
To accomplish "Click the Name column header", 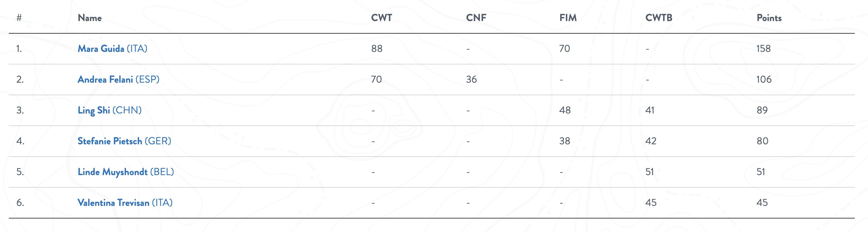I will 90,18.
